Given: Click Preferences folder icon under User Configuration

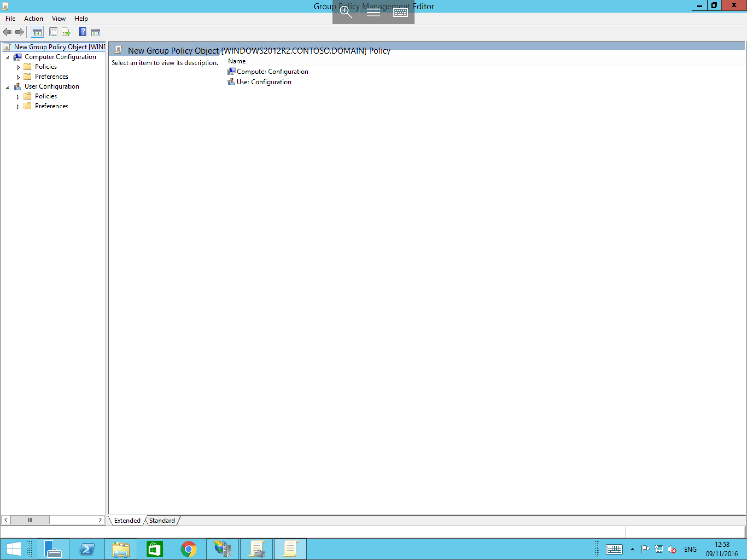Looking at the screenshot, I should [x=28, y=106].
